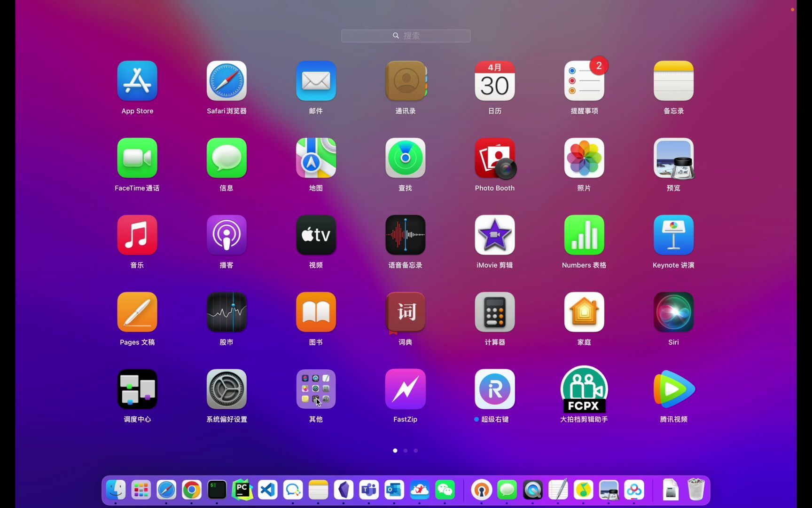Open 系统偏好设置 System Preferences
The width and height of the screenshot is (812, 508).
[226, 389]
